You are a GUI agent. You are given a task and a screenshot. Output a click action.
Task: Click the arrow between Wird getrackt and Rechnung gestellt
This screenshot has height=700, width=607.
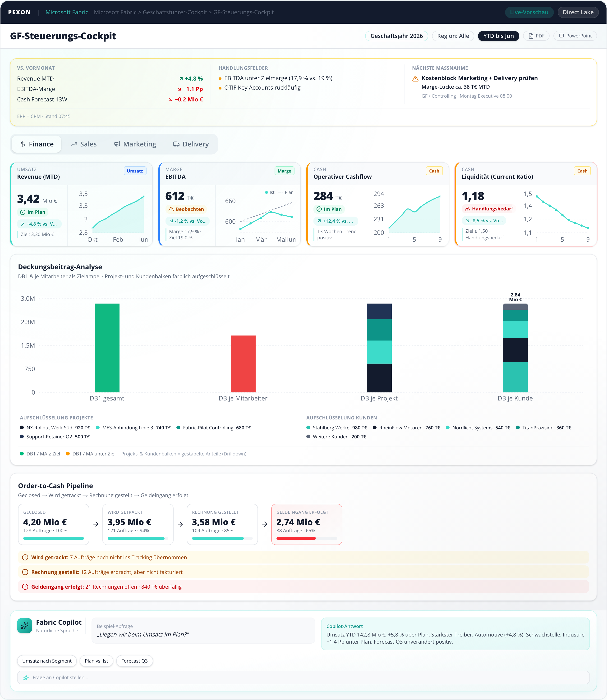click(180, 524)
